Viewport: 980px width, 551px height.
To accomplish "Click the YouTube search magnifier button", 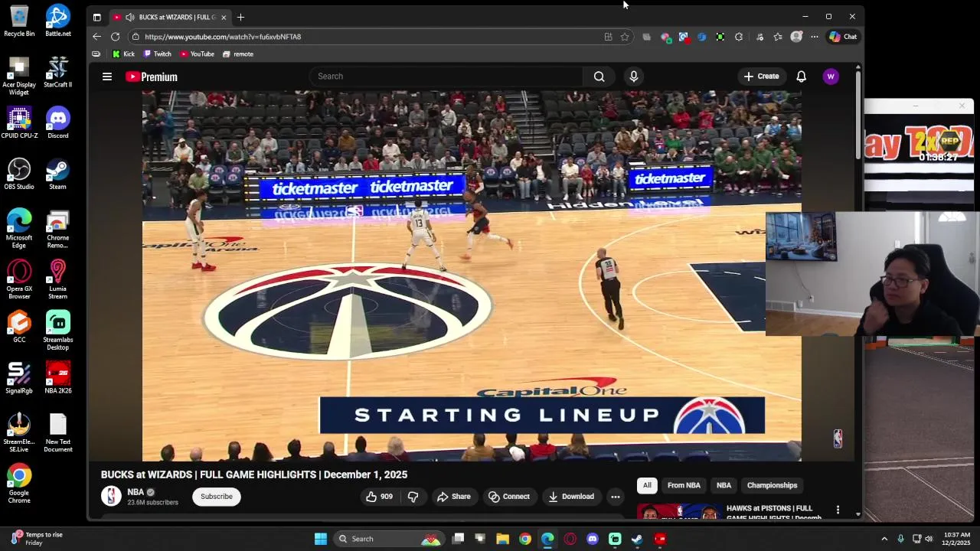I will tap(599, 77).
